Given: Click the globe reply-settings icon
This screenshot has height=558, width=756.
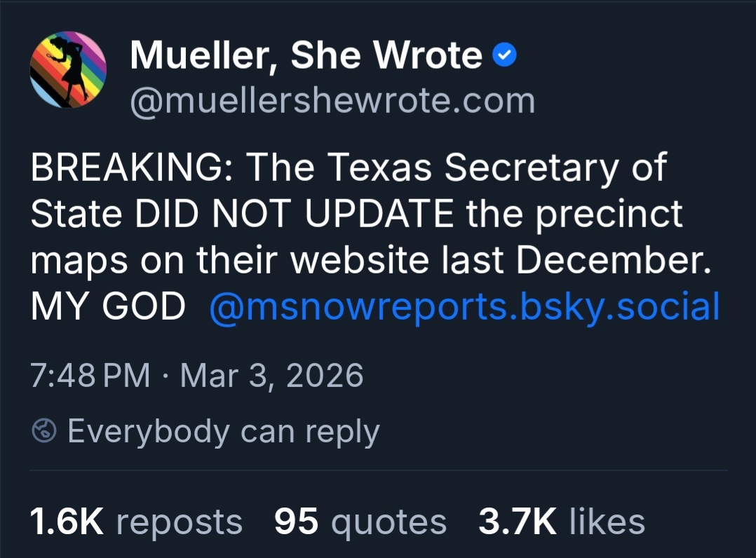Looking at the screenshot, I should click(x=45, y=431).
